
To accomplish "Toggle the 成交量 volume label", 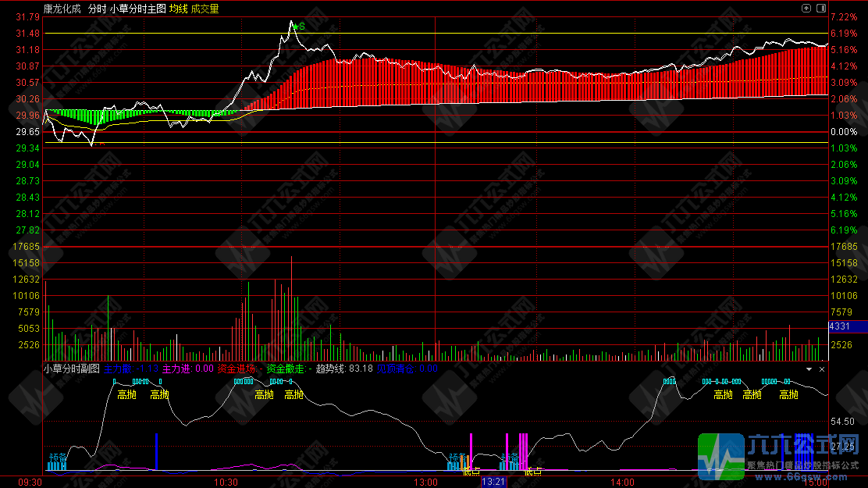I will [x=205, y=9].
